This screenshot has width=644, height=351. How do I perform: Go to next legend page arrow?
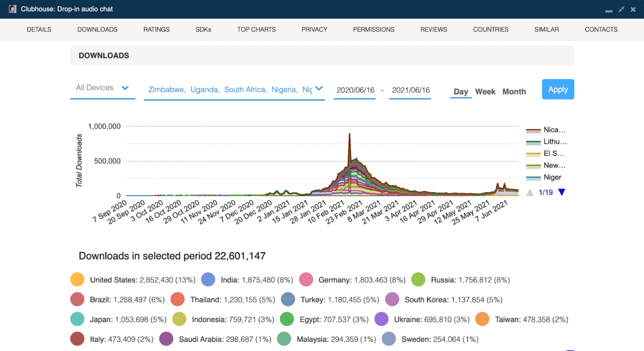pos(561,192)
